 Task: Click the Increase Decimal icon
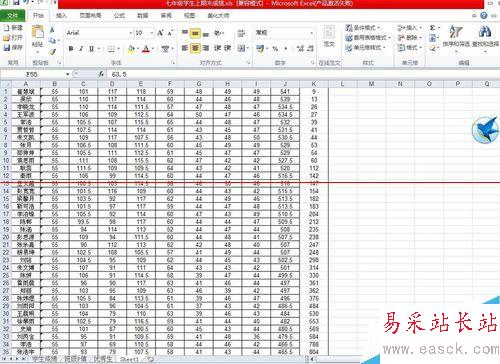click(x=300, y=49)
